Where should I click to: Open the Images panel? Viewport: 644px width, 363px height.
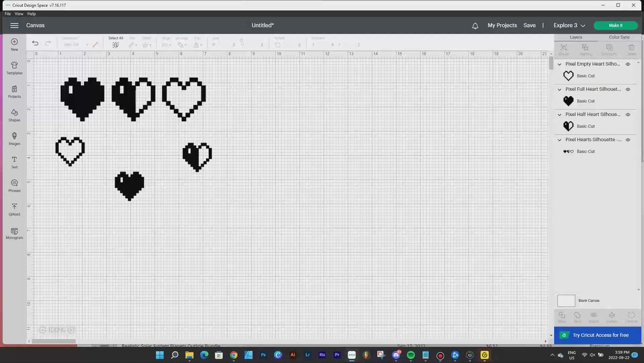click(x=14, y=138)
